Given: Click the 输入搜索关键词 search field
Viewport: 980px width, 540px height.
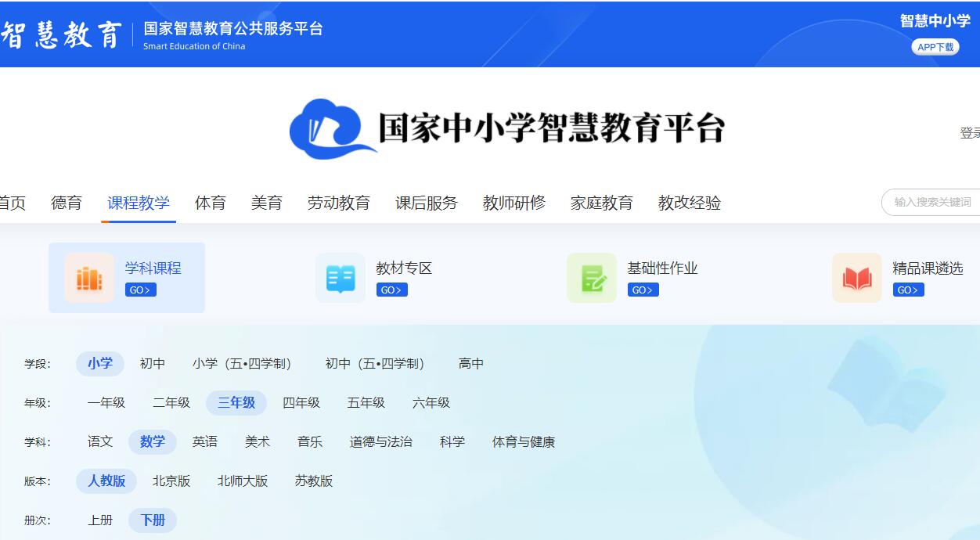Looking at the screenshot, I should point(931,202).
